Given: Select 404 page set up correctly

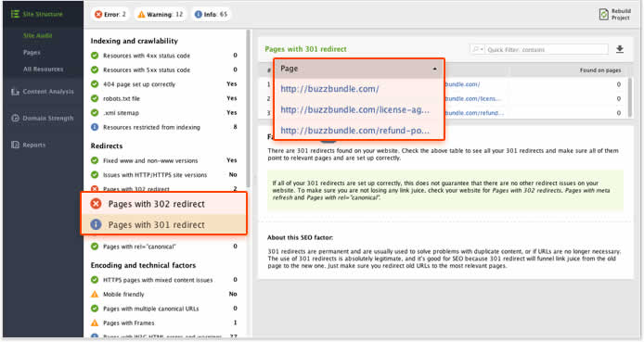Looking at the screenshot, I should 164,84.
